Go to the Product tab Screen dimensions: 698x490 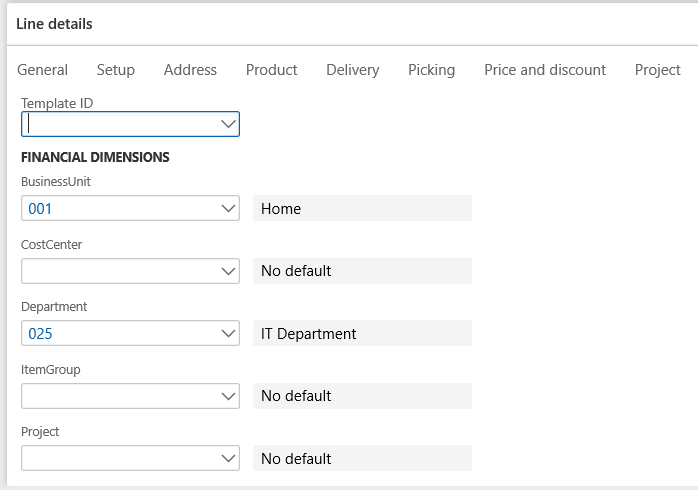tap(272, 70)
